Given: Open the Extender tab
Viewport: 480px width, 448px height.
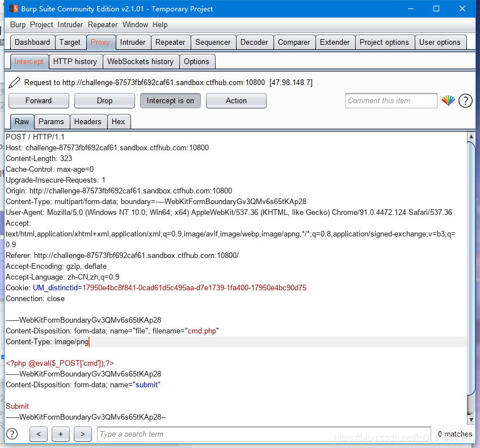Looking at the screenshot, I should (x=335, y=42).
